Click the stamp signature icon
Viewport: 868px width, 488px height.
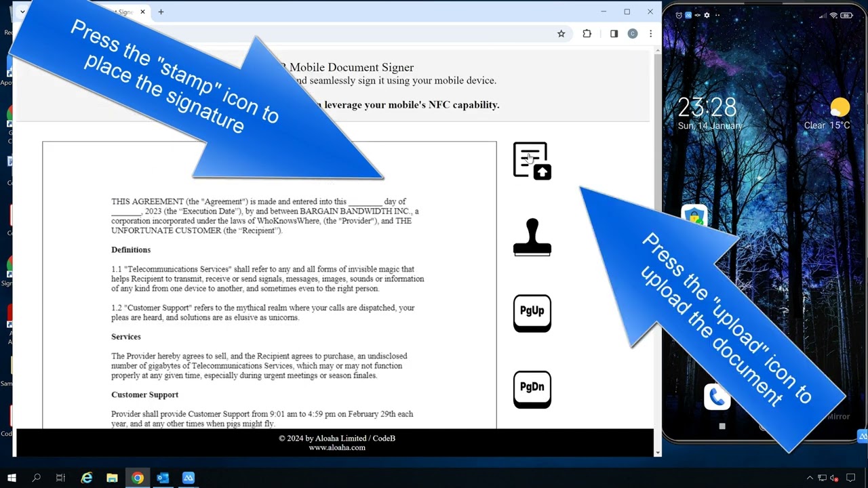tap(532, 237)
